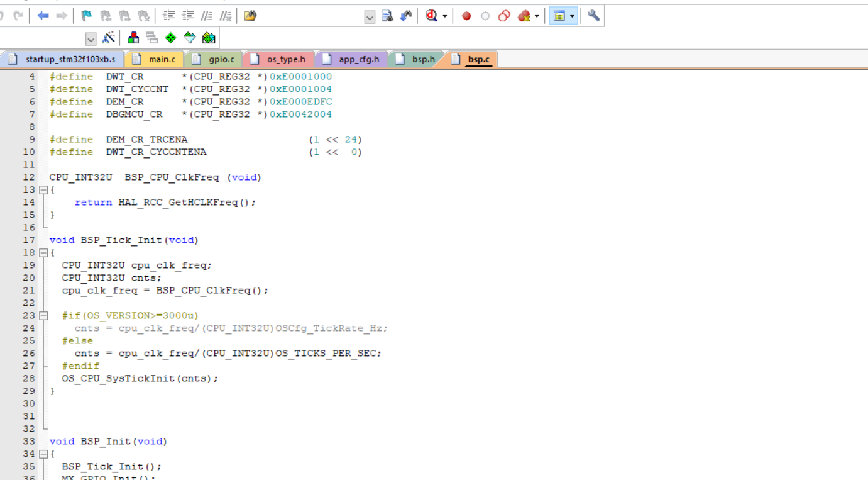The width and height of the screenshot is (868, 480).
Task: Insert a breakpoint with the red dot
Action: pos(466,16)
